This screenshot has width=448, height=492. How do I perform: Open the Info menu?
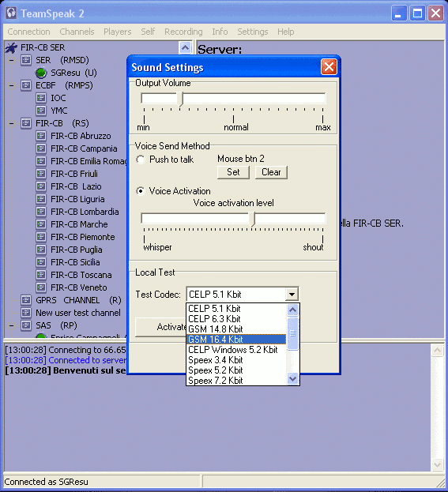(220, 32)
